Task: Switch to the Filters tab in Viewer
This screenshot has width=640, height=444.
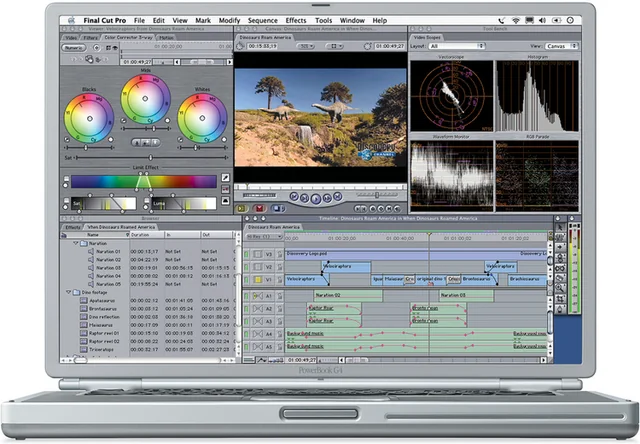Action: click(x=90, y=38)
